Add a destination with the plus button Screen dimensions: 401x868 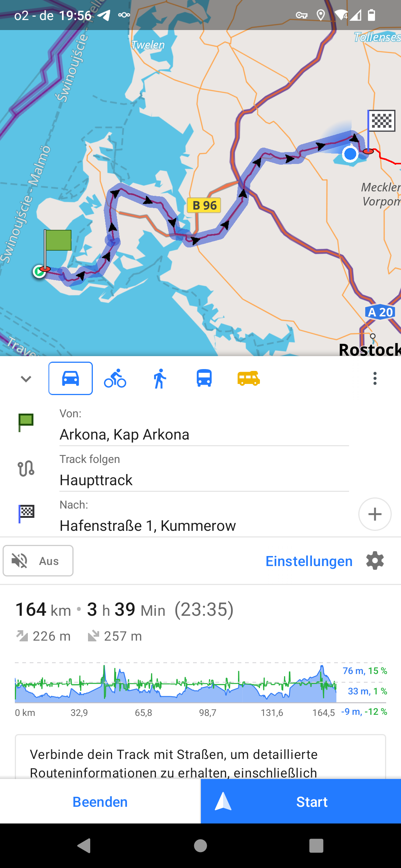(x=375, y=514)
